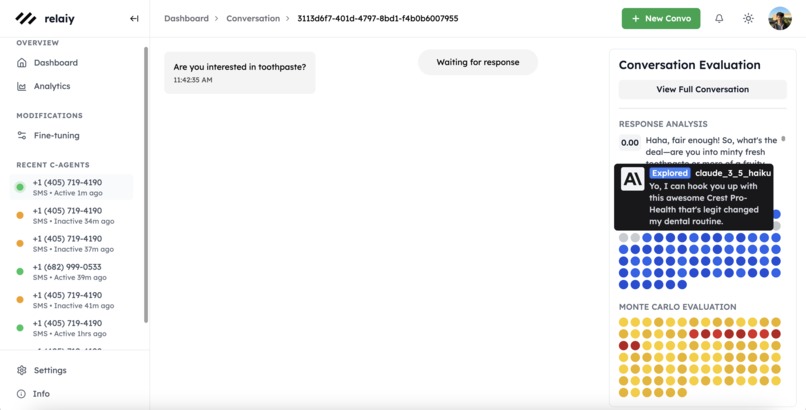Select the agent inactive 41m ago
Image resolution: width=806 pixels, height=410 pixels.
pos(71,300)
